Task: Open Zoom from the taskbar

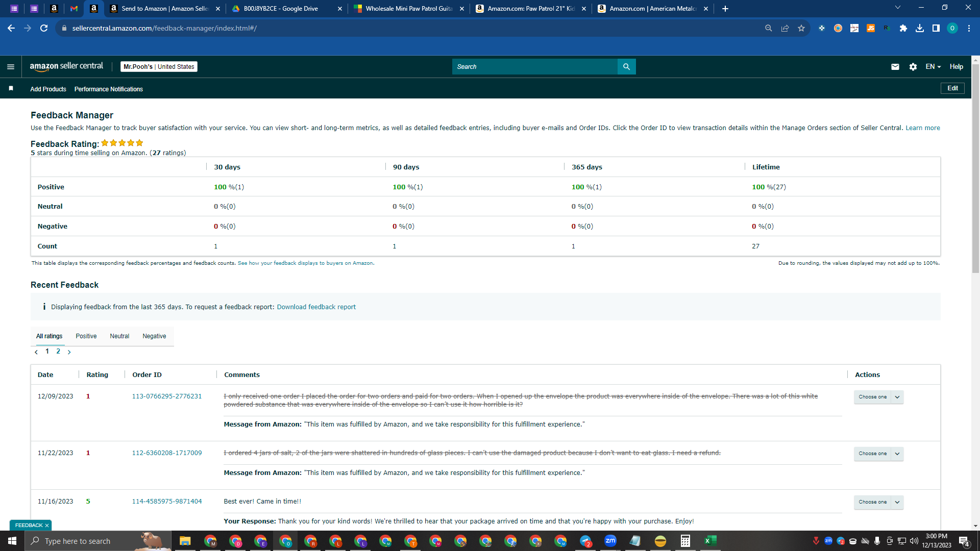Action: 610,541
